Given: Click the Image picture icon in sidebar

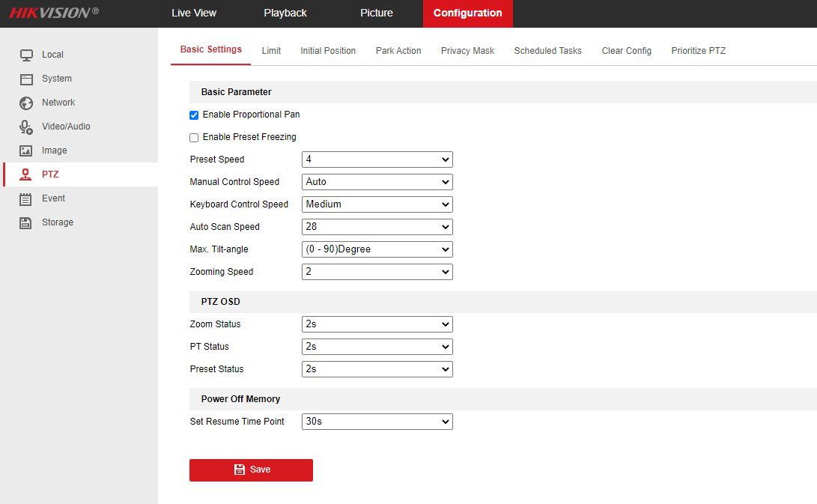Looking at the screenshot, I should tap(26, 151).
